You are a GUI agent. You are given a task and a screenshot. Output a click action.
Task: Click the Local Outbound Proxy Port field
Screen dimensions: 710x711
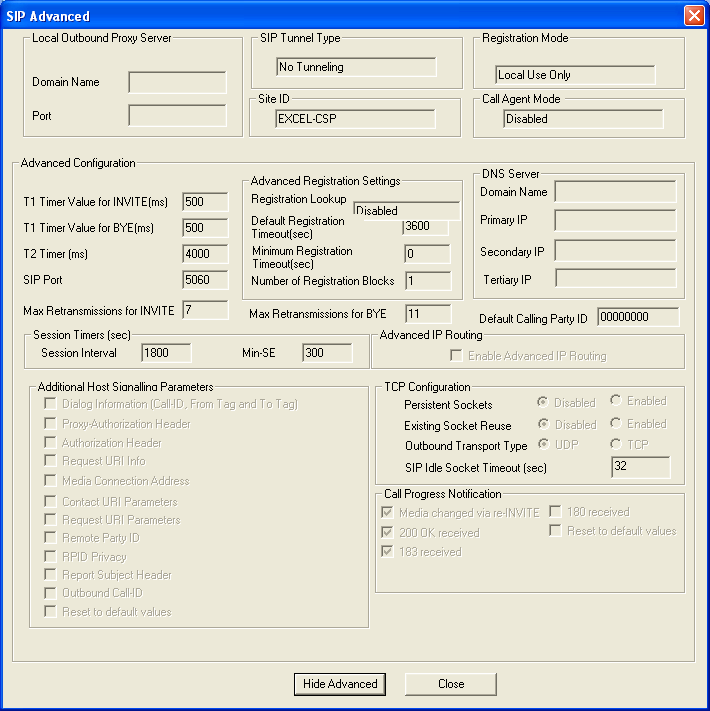pos(177,116)
